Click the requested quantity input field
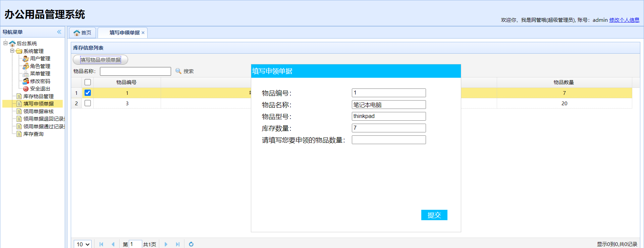 point(389,140)
